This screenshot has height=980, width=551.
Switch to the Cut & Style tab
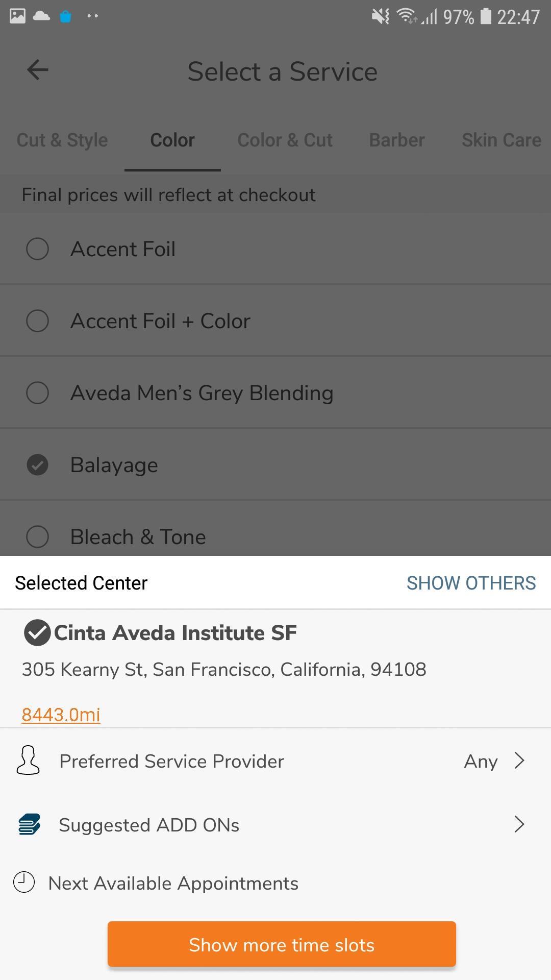(62, 140)
